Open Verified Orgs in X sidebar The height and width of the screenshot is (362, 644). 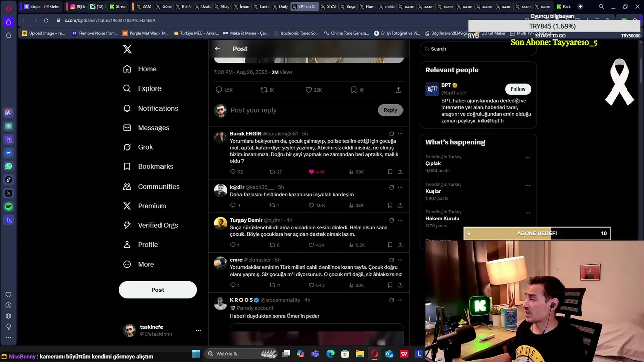coord(151,225)
